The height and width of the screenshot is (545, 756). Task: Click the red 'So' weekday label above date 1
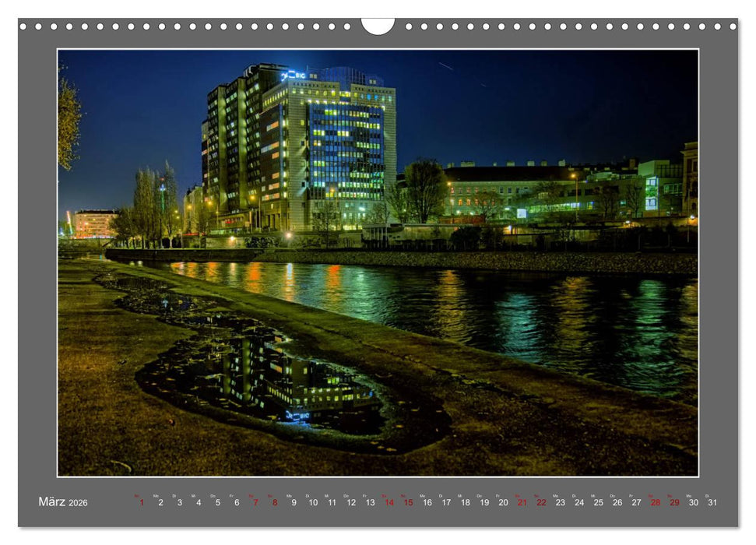(137, 494)
